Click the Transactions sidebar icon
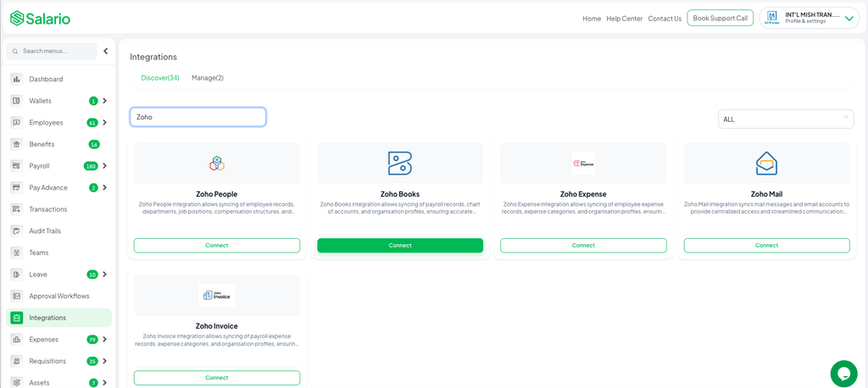Image resolution: width=868 pixels, height=388 pixels. pos(17,209)
